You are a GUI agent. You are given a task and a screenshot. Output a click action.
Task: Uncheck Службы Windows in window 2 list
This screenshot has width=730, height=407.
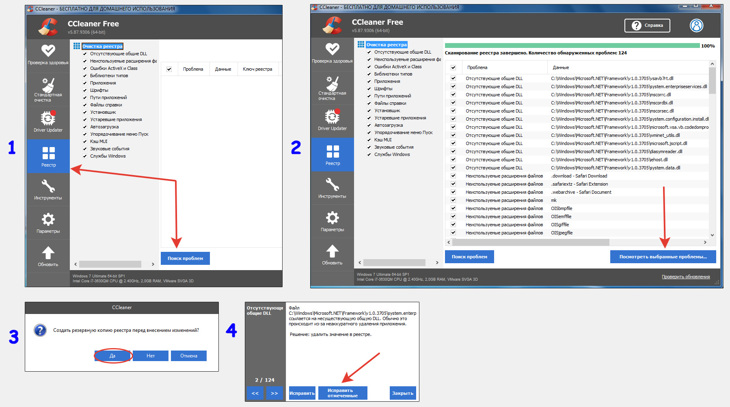point(369,154)
